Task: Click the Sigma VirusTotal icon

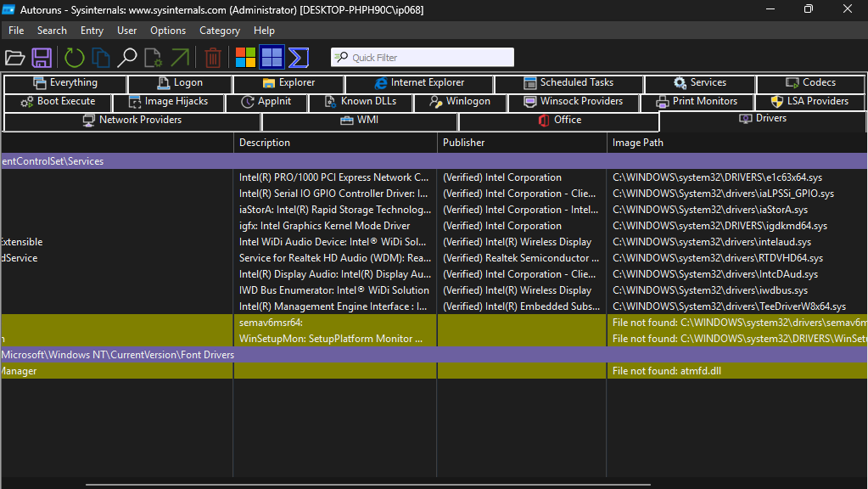Action: click(x=299, y=58)
